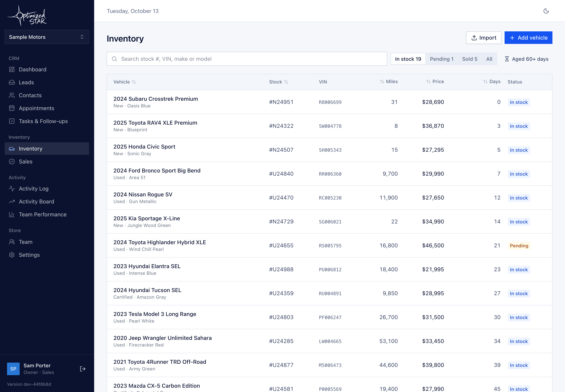The image size is (565, 392).
Task: Sort the table by Stock column
Action: [279, 82]
